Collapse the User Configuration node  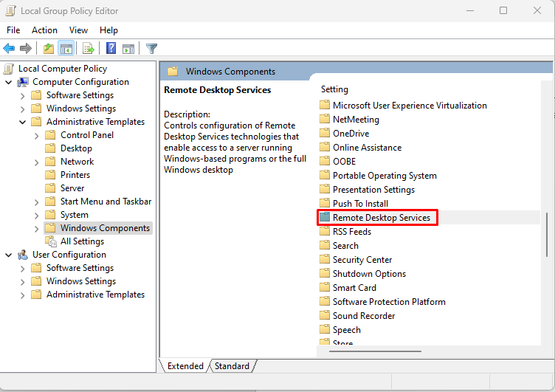click(9, 255)
